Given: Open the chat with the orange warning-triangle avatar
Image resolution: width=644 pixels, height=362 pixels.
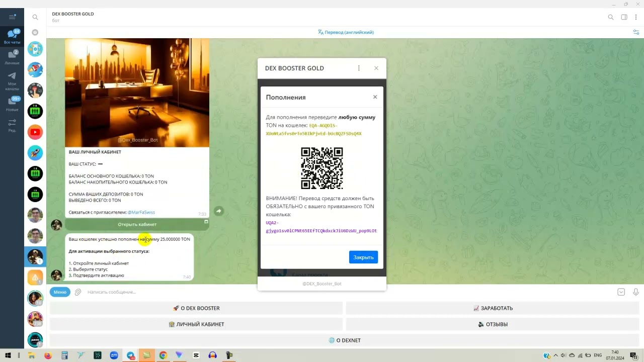Looking at the screenshot, I should [35, 277].
